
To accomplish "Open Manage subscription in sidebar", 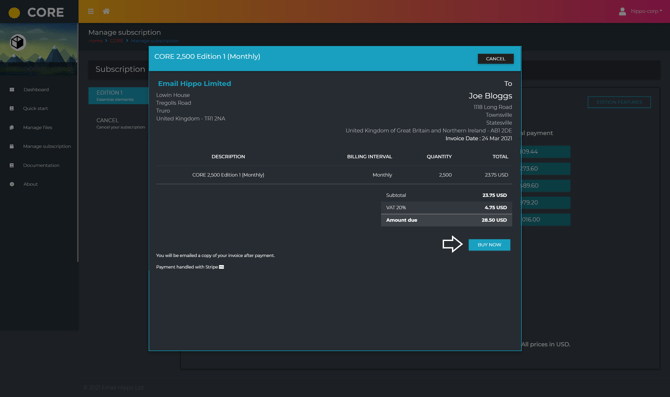I will click(47, 146).
